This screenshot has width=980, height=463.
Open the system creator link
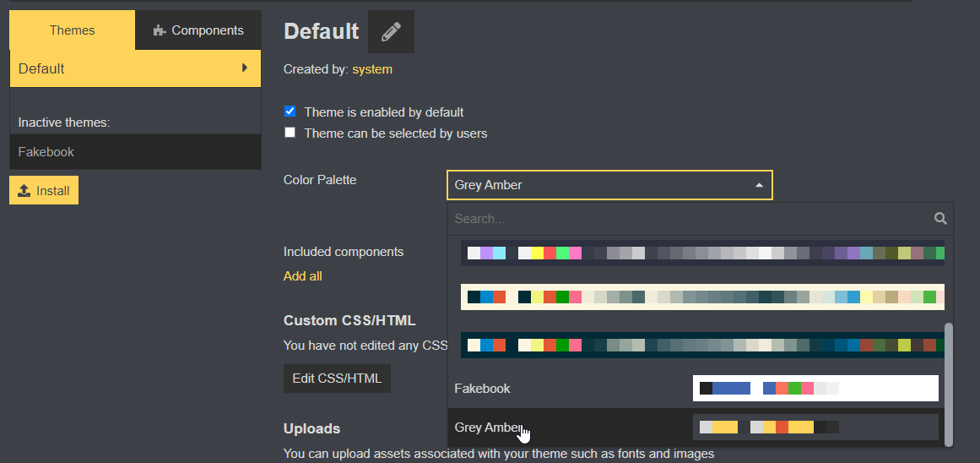click(x=372, y=68)
